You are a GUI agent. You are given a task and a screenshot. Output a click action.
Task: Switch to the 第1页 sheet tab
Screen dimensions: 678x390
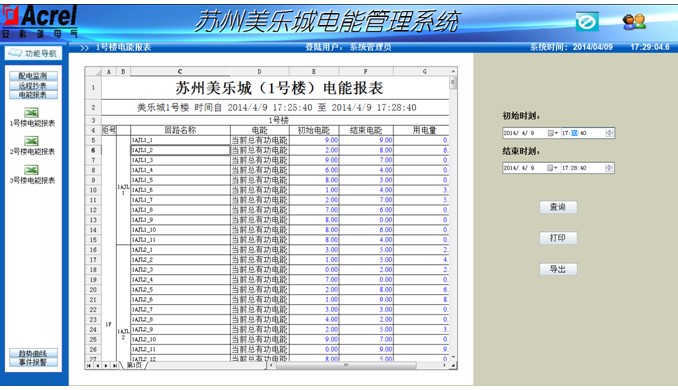[x=134, y=366]
